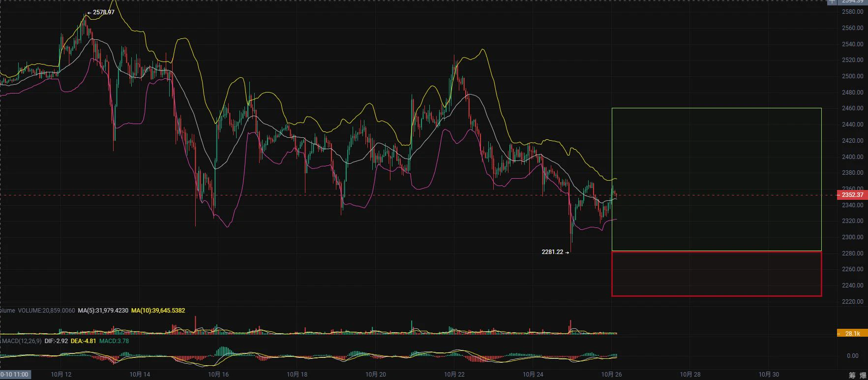This screenshot has height=380, width=868.
Task: Click the orange 28.1k volume tag
Action: pyautogui.click(x=852, y=334)
